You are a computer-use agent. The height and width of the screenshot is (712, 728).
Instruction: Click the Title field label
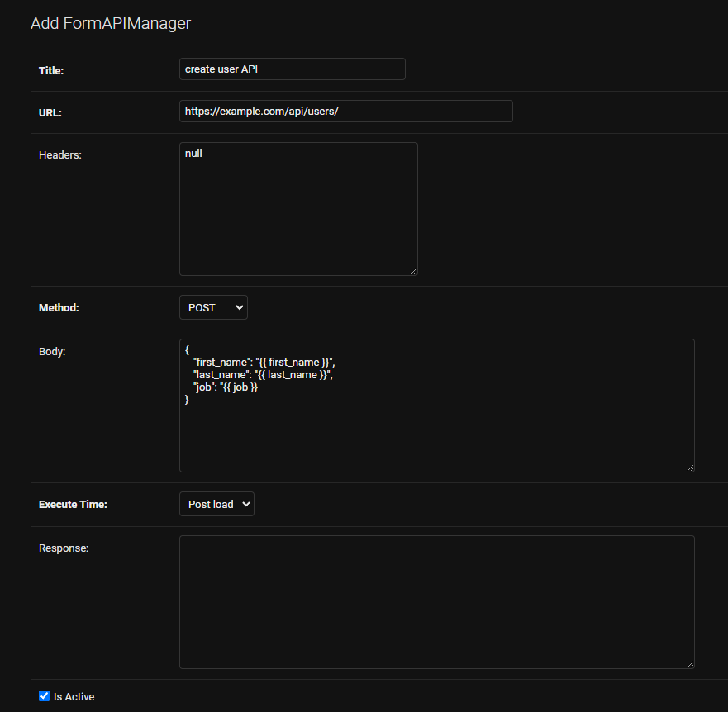pyautogui.click(x=51, y=70)
